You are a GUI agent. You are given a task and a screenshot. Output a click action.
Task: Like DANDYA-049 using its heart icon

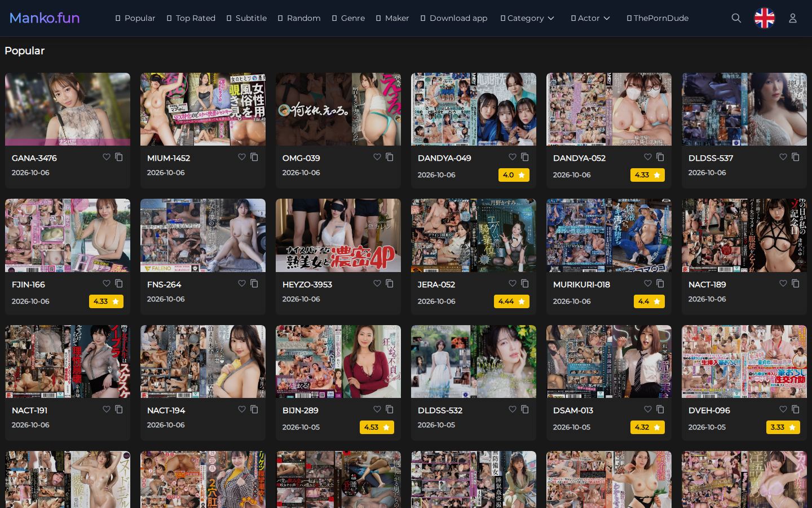coord(513,157)
